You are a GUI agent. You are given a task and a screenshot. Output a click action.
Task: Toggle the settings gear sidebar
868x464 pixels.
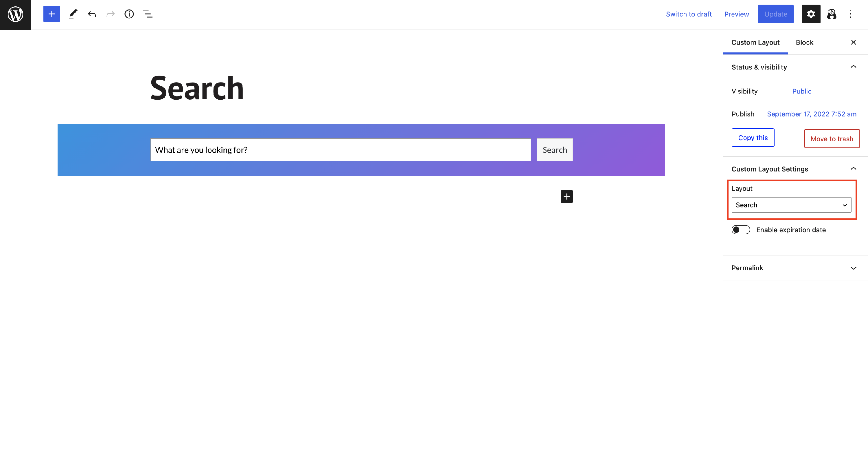pyautogui.click(x=811, y=14)
